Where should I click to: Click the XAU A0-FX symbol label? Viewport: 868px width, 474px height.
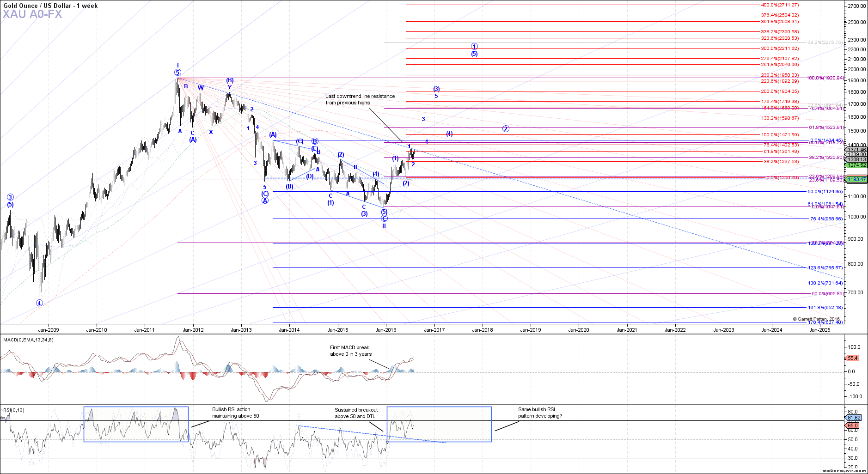(x=32, y=14)
